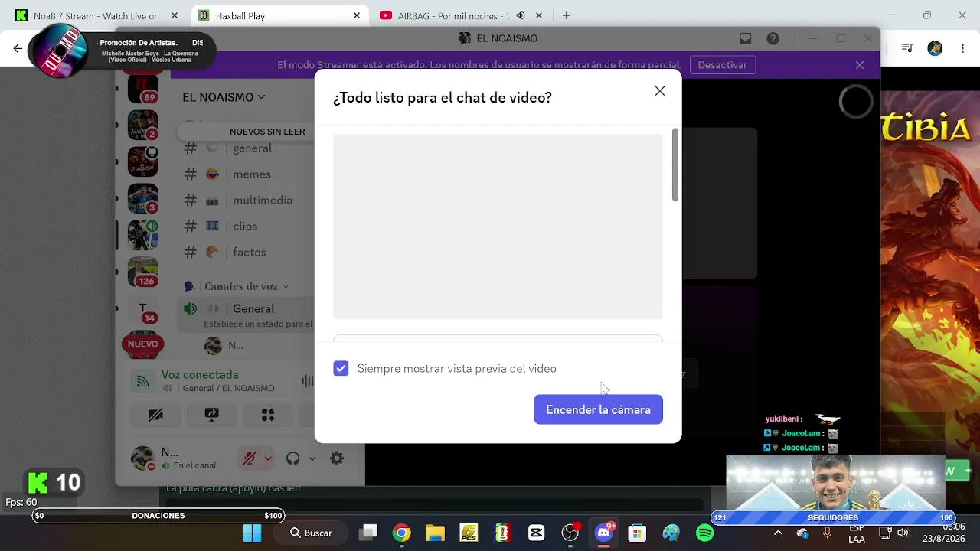The image size is (980, 551).
Task: Select the server icon with the 14 badge
Action: (142, 311)
